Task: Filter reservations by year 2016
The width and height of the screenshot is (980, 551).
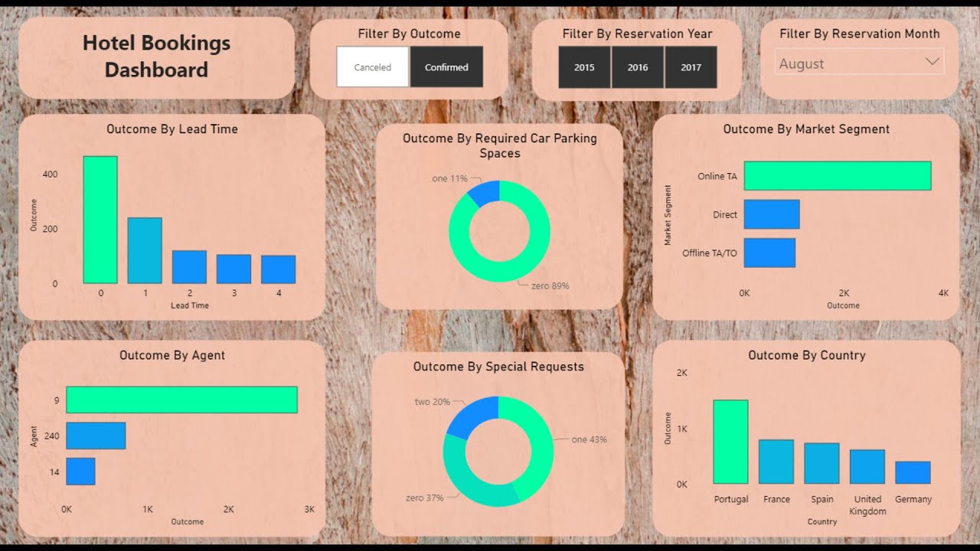Action: (x=638, y=67)
